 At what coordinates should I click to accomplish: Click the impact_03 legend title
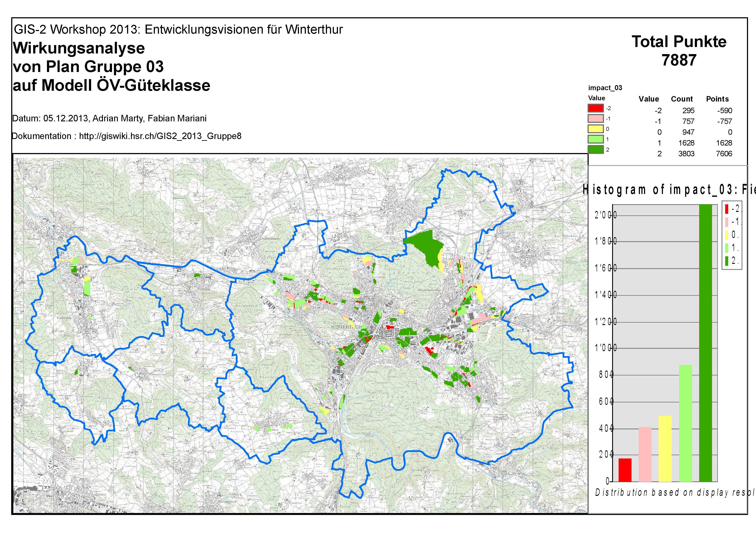[605, 88]
